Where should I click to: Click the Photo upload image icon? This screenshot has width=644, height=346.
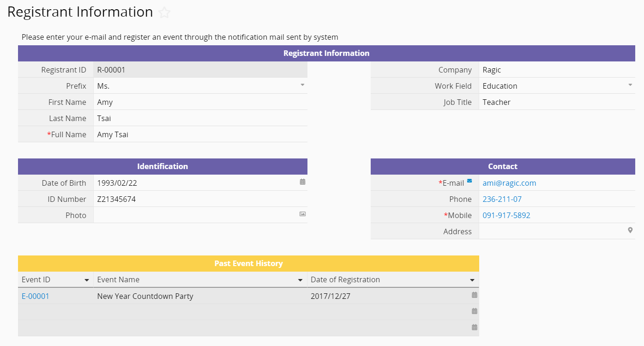pos(302,214)
